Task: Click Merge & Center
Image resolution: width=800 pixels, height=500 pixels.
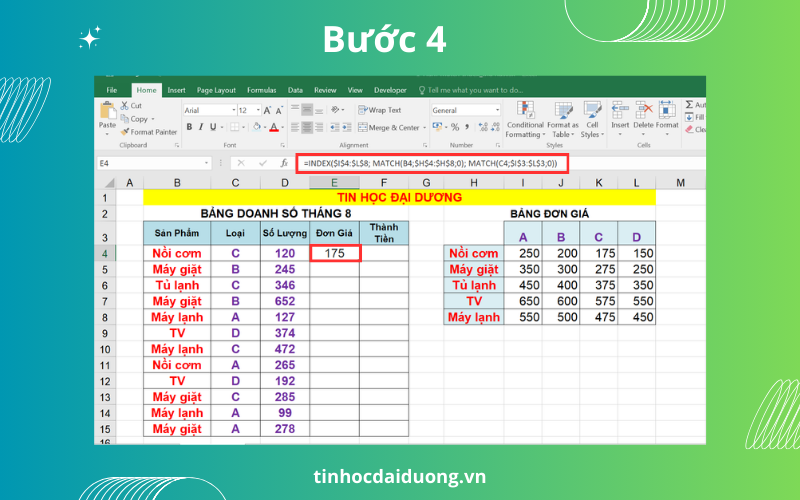Action: pos(389,128)
